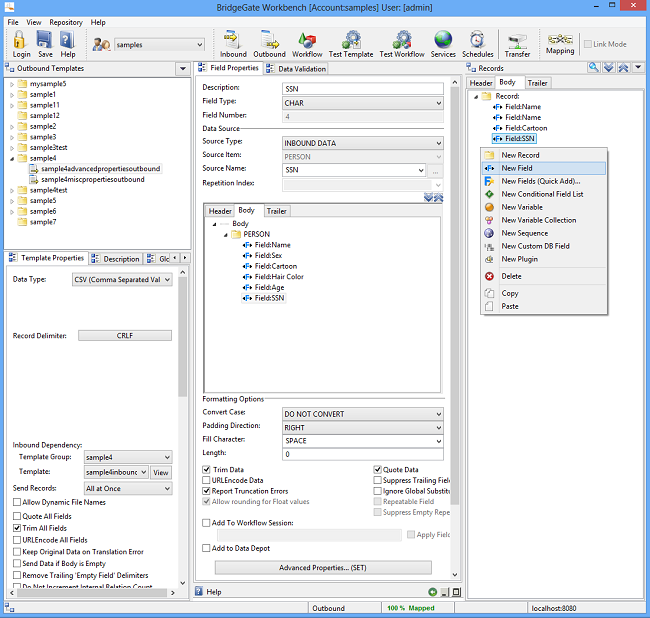Screen dimensions: 650x618
Task: Click the browse button beside Source Name
Action: click(435, 170)
